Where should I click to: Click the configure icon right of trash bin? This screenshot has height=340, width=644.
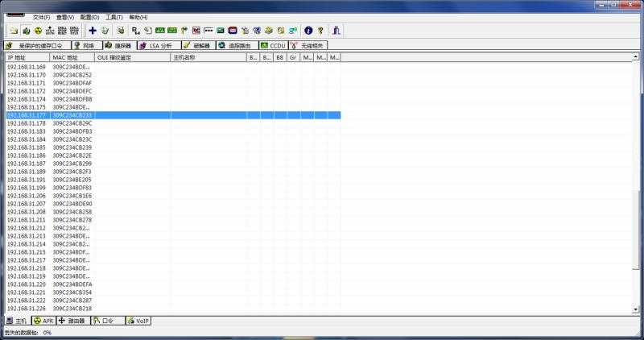(x=120, y=31)
